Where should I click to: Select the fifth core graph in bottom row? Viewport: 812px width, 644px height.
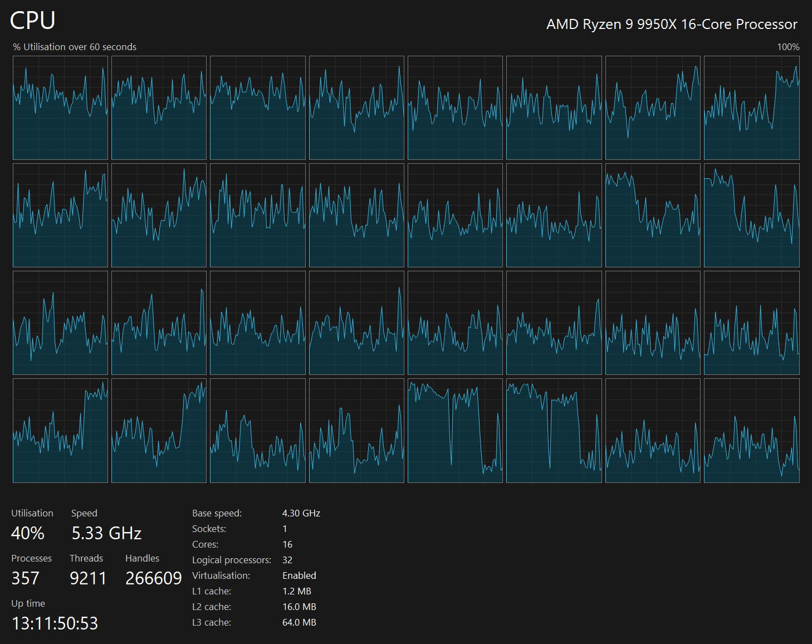tap(455, 430)
